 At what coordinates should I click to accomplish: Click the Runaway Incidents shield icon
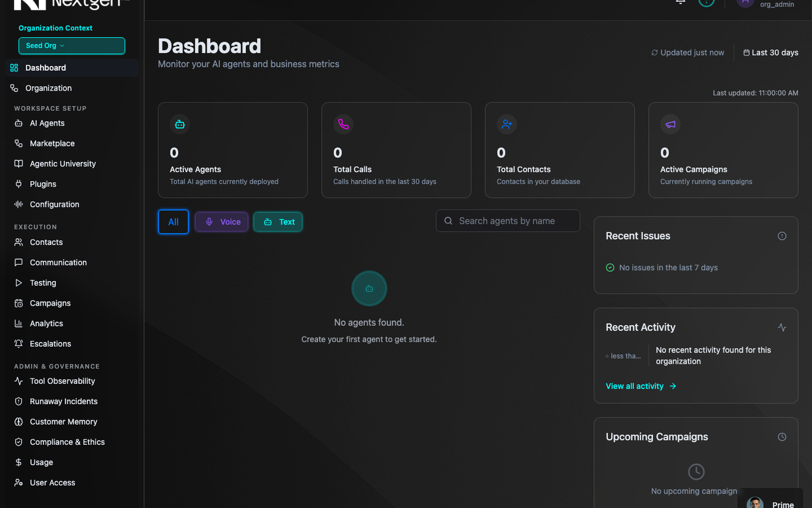[19, 401]
